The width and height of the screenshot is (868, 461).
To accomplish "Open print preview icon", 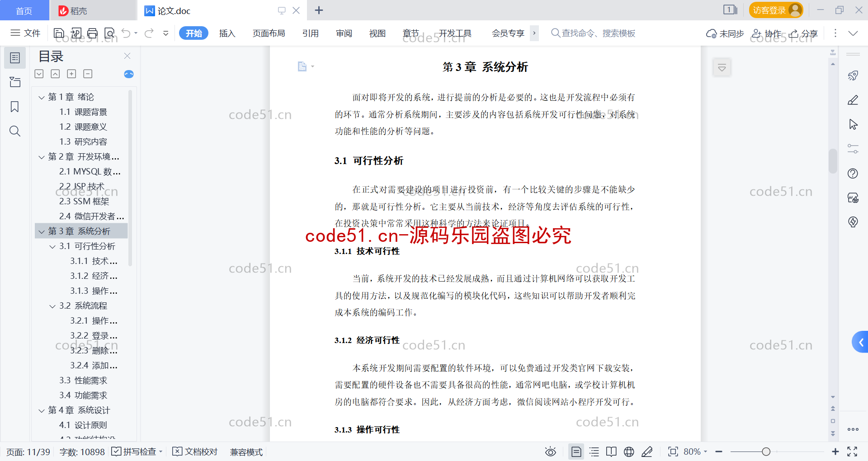I will pos(109,33).
